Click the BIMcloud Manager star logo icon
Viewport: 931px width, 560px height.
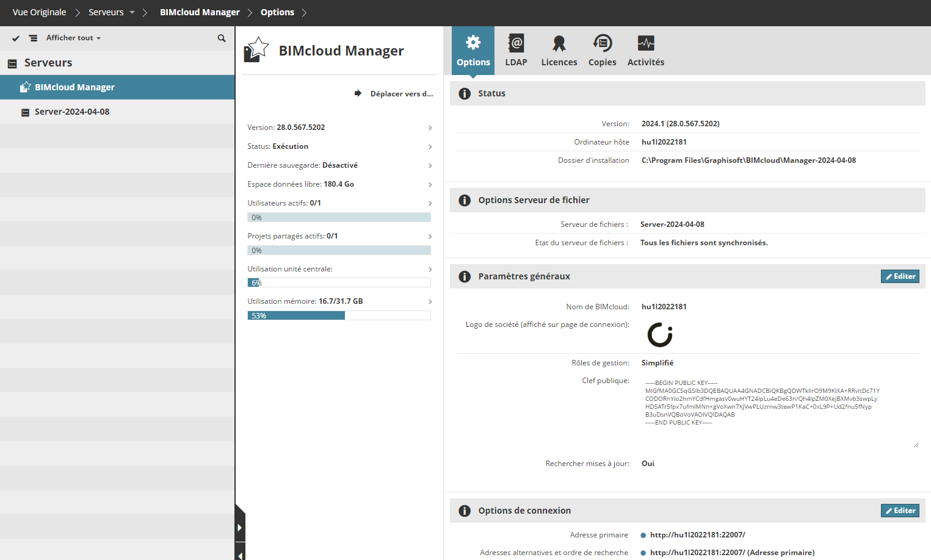coord(256,50)
